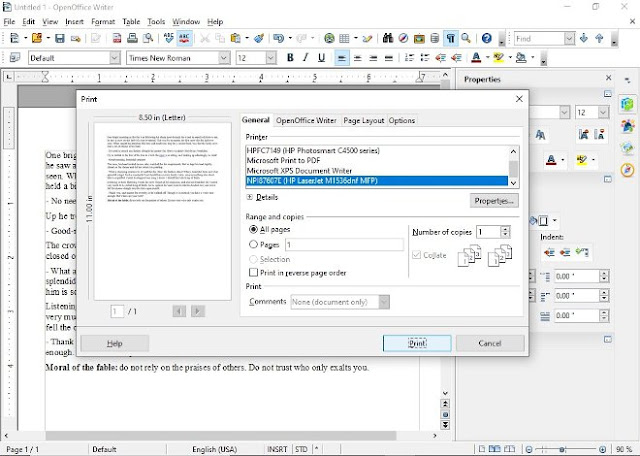Click the Help button in dialog
Viewport: 640px width, 456px height.
pos(115,343)
